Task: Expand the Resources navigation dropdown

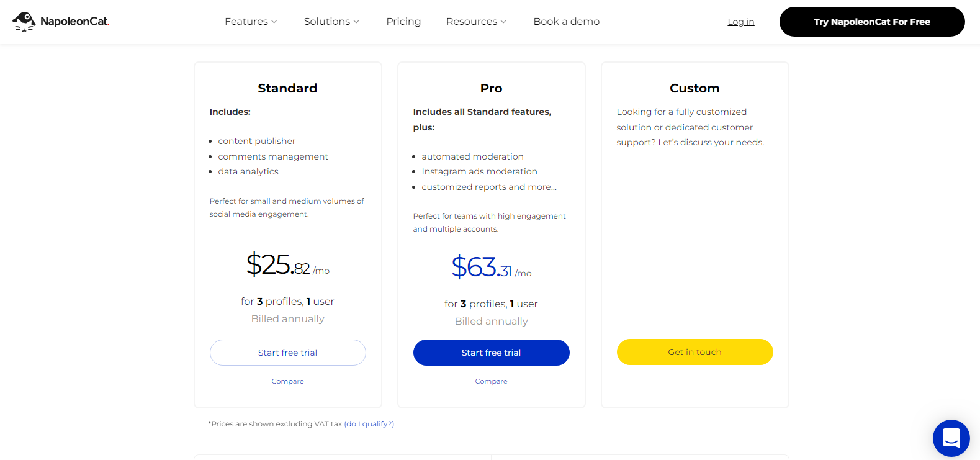Action: coord(475,21)
